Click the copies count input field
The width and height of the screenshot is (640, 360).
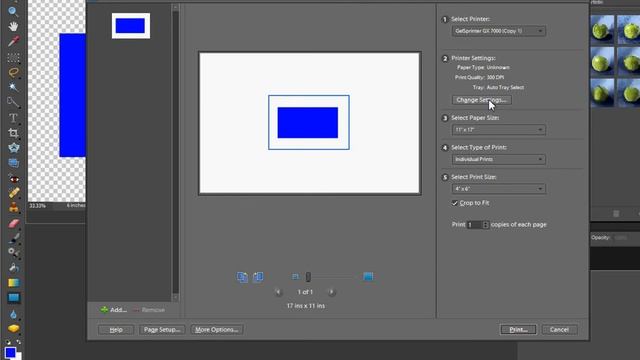(x=474, y=225)
